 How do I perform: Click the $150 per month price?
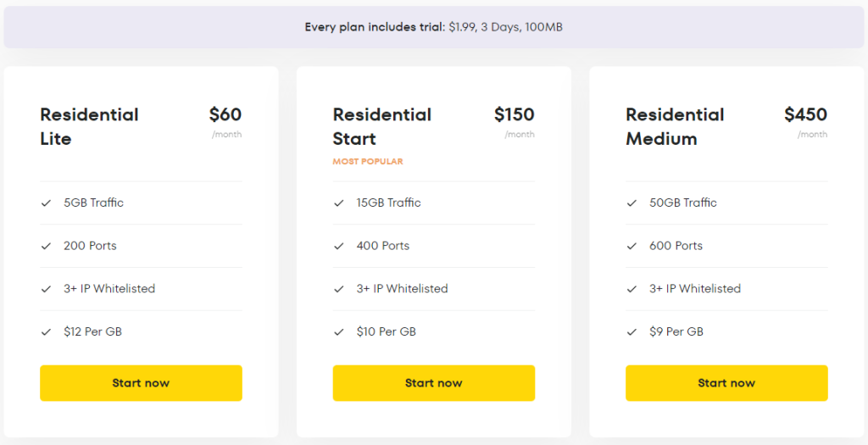(x=515, y=115)
